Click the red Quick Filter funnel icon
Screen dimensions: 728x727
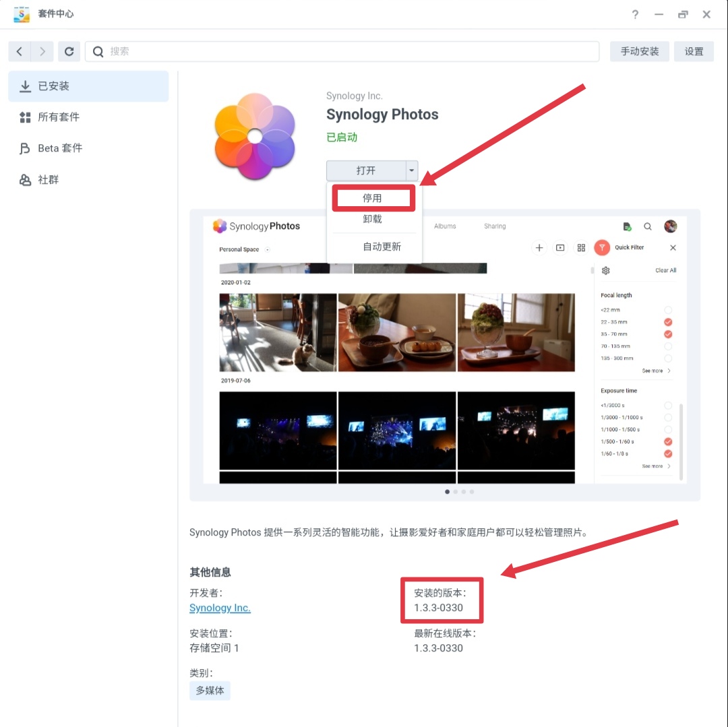click(x=601, y=248)
